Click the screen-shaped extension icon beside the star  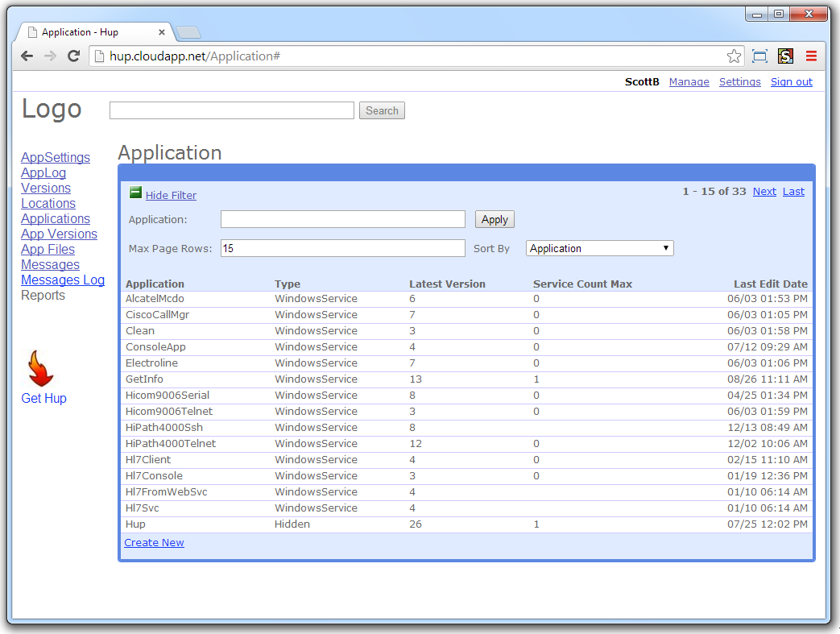tap(759, 56)
